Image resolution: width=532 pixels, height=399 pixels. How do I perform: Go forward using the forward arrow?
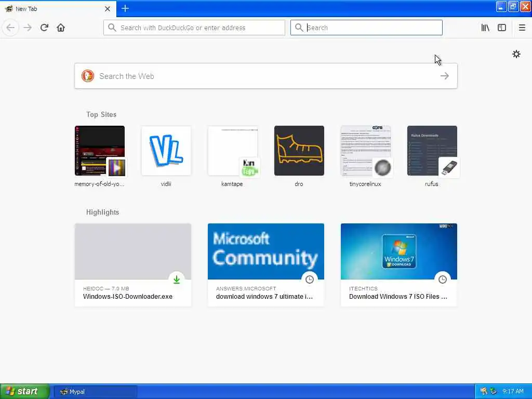(28, 28)
